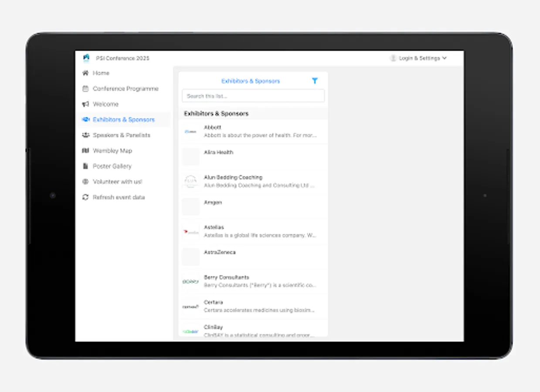The height and width of the screenshot is (392, 540).
Task: Click the Certara logo thumbnail
Action: pos(190,307)
